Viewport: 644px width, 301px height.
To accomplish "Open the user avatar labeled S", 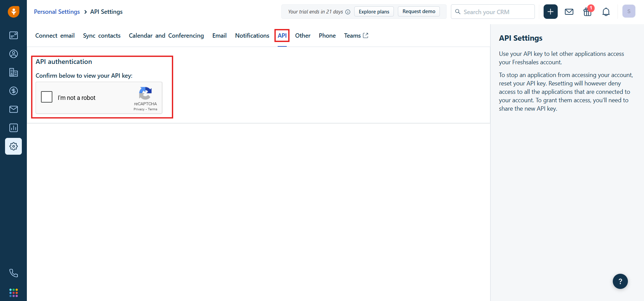I will pos(629,11).
